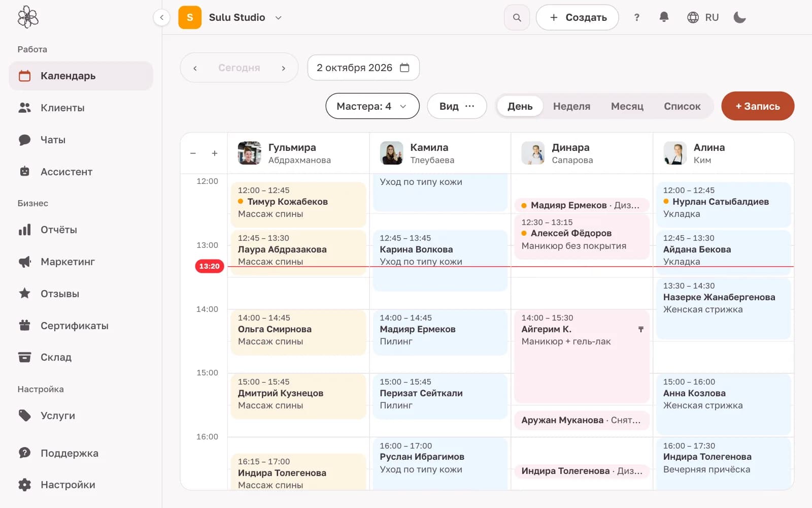
Task: Open Маркетинг in sidebar
Action: pos(81,262)
